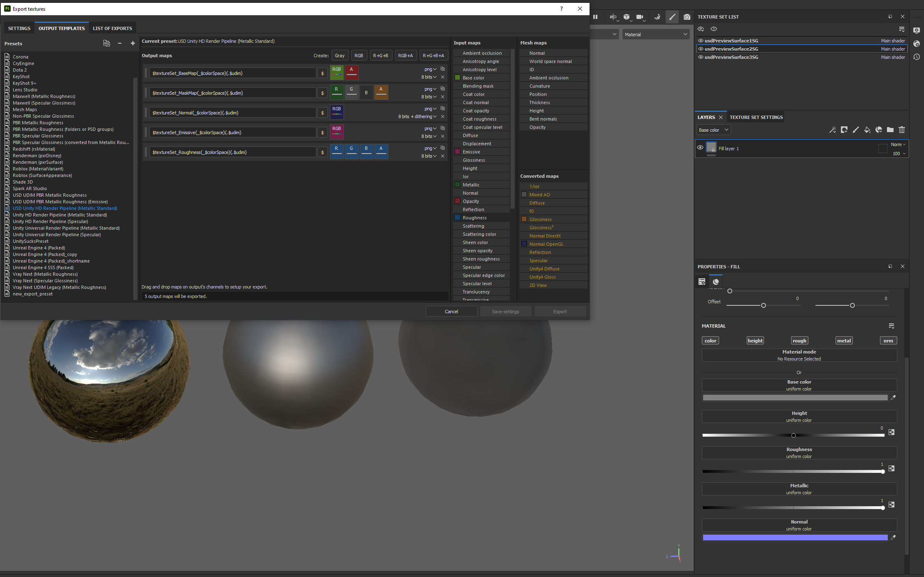Remove the Emissive output map row

(x=443, y=136)
